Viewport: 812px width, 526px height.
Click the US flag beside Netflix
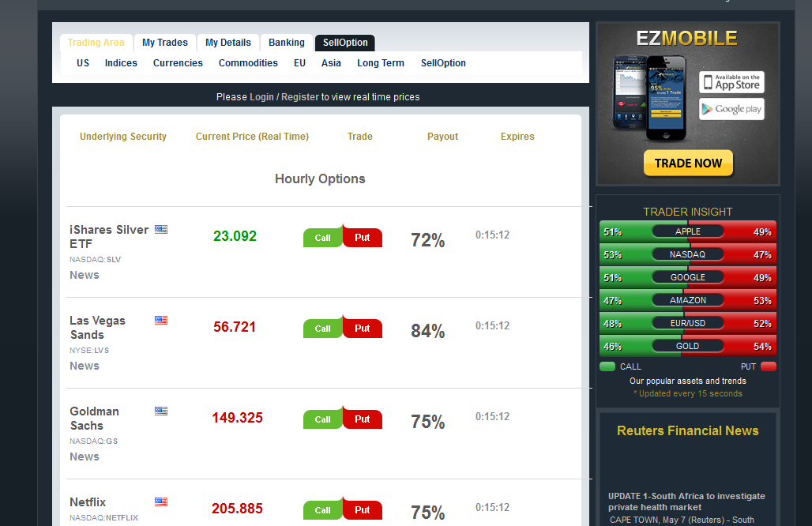click(x=161, y=502)
